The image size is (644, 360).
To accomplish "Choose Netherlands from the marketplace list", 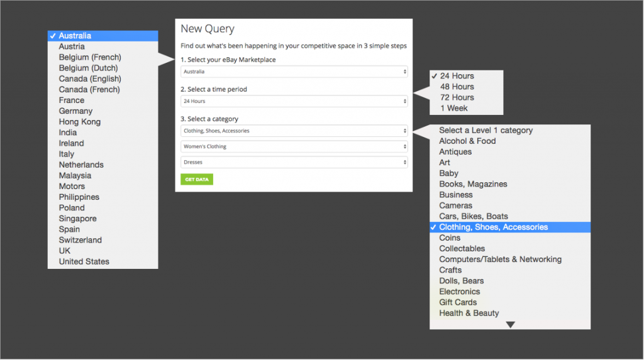I will [103, 165].
